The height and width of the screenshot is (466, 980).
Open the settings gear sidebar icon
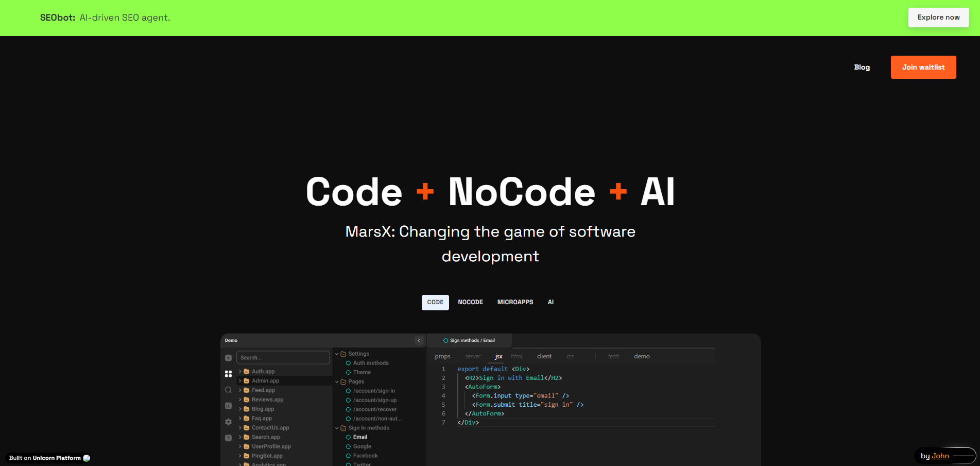228,422
